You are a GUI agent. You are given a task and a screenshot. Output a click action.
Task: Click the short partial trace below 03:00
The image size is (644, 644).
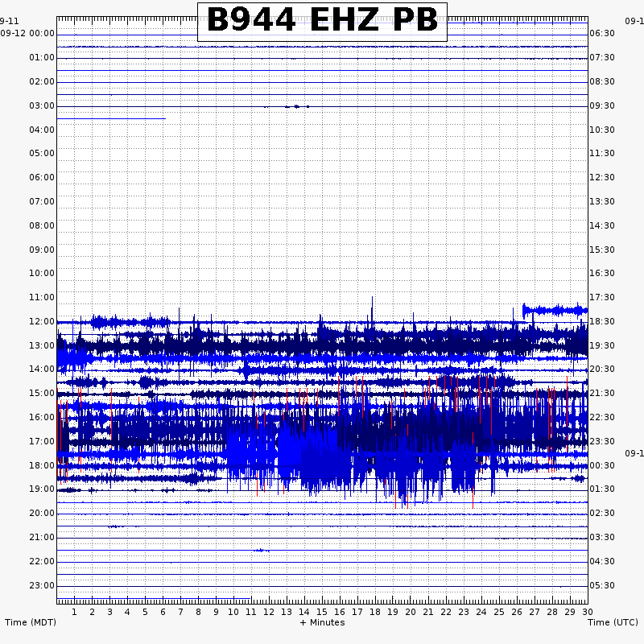point(111,118)
